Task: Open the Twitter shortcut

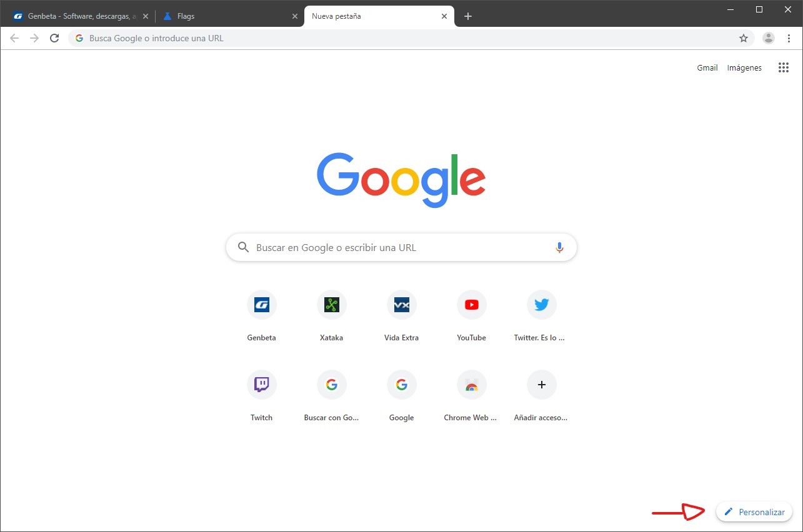Action: (541, 305)
